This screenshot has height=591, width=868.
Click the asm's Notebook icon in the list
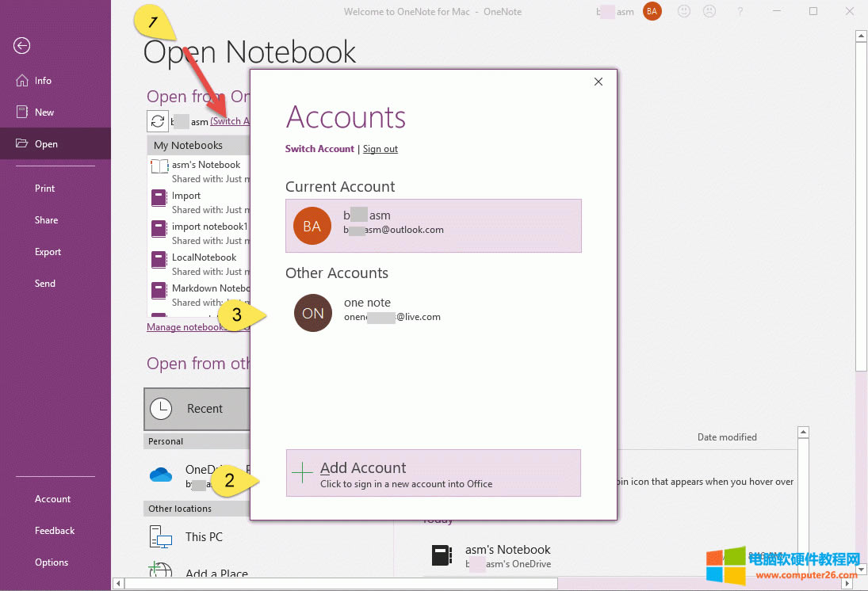(159, 166)
